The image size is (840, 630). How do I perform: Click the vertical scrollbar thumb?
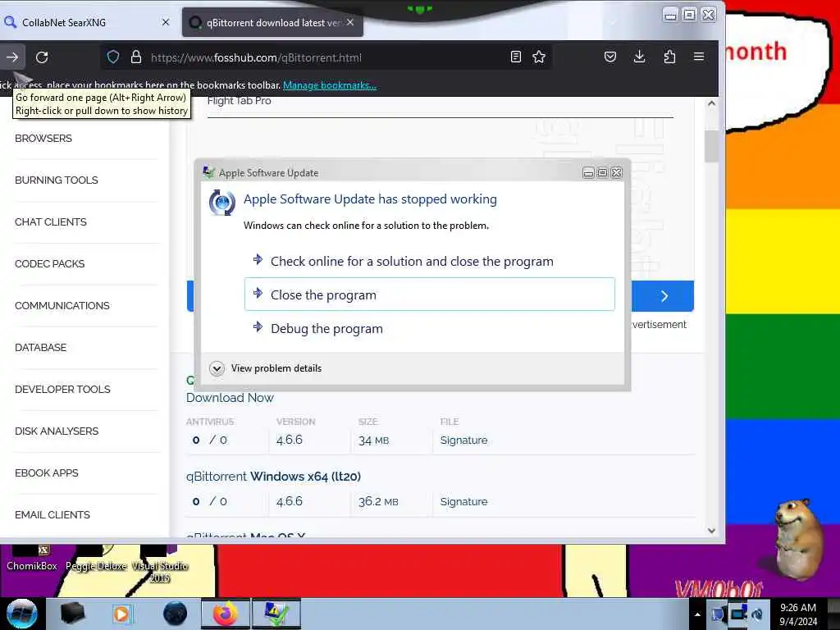pyautogui.click(x=711, y=146)
